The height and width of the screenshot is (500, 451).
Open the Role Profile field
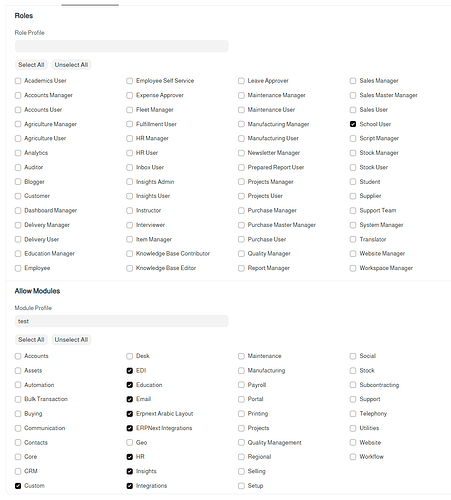point(122,46)
